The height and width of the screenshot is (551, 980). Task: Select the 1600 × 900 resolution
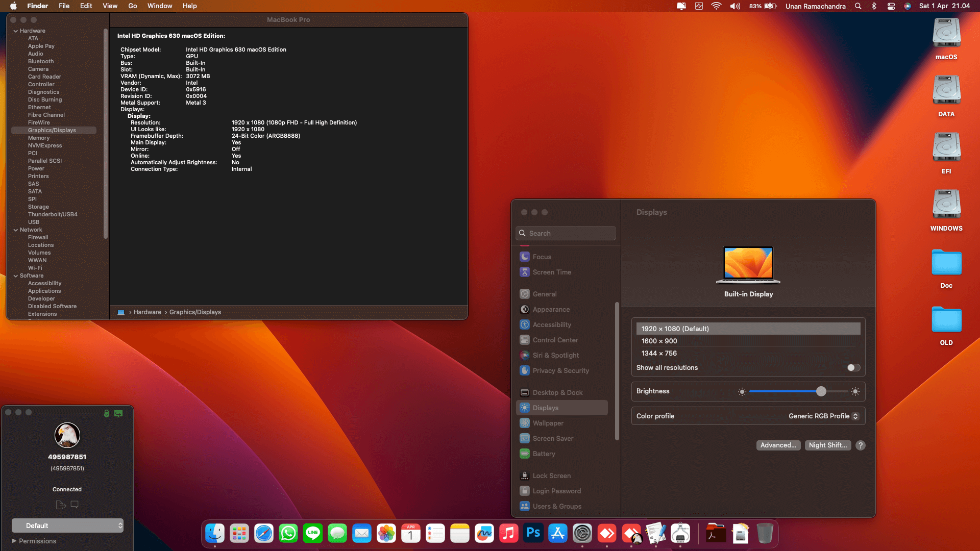coord(659,341)
